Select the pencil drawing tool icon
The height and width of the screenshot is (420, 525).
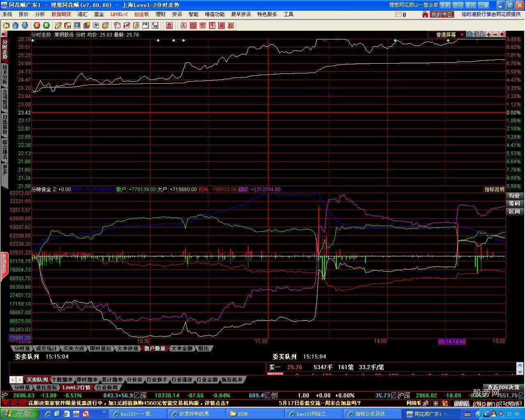(58, 25)
